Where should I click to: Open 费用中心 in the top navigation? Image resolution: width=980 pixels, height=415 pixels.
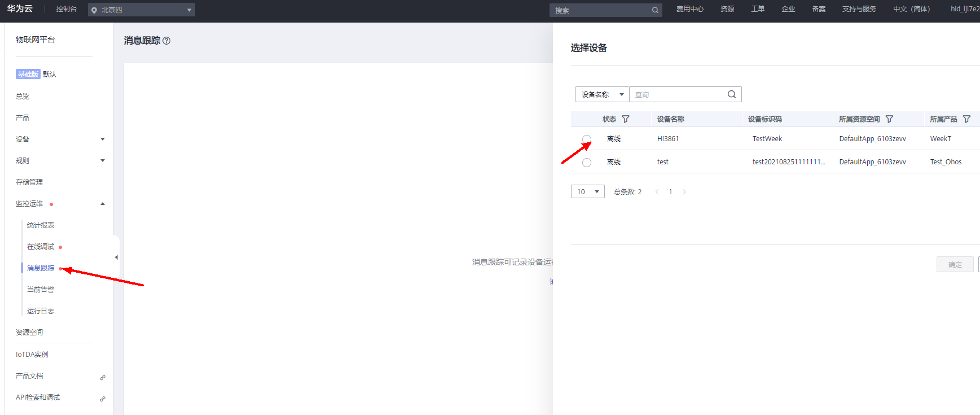coord(689,9)
